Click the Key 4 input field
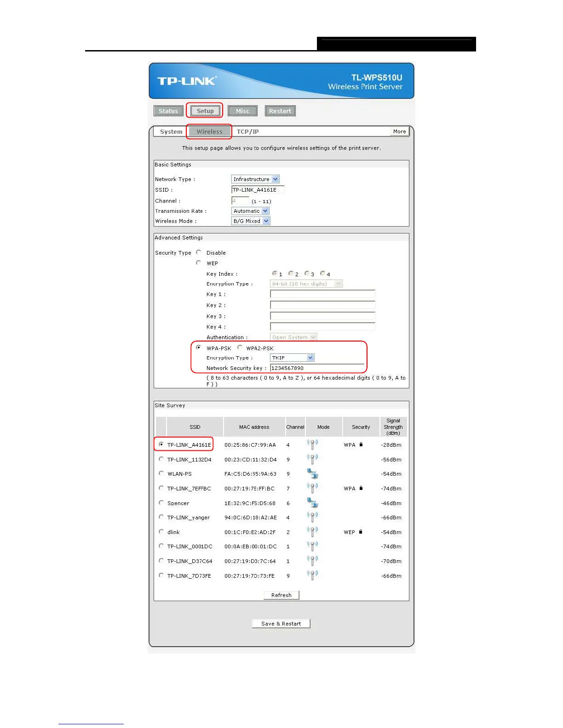The width and height of the screenshot is (563, 728). (322, 327)
